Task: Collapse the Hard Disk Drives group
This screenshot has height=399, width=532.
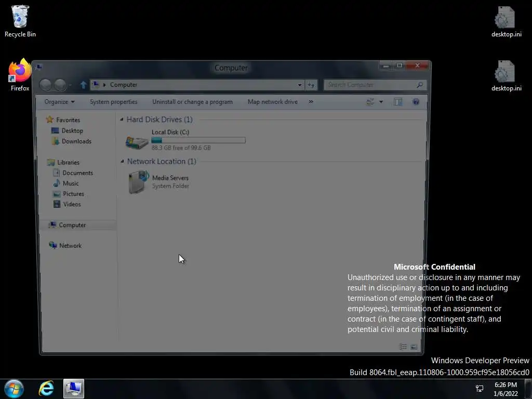Action: [122, 119]
